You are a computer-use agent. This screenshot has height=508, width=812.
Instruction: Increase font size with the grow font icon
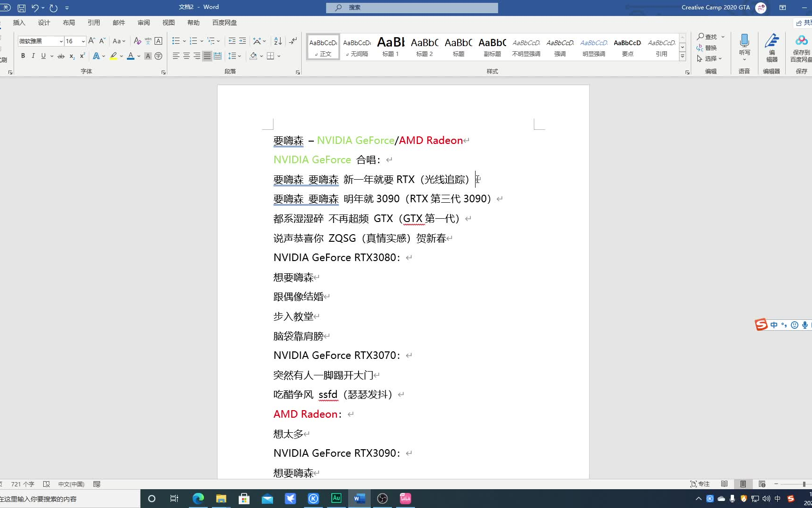[x=92, y=41]
